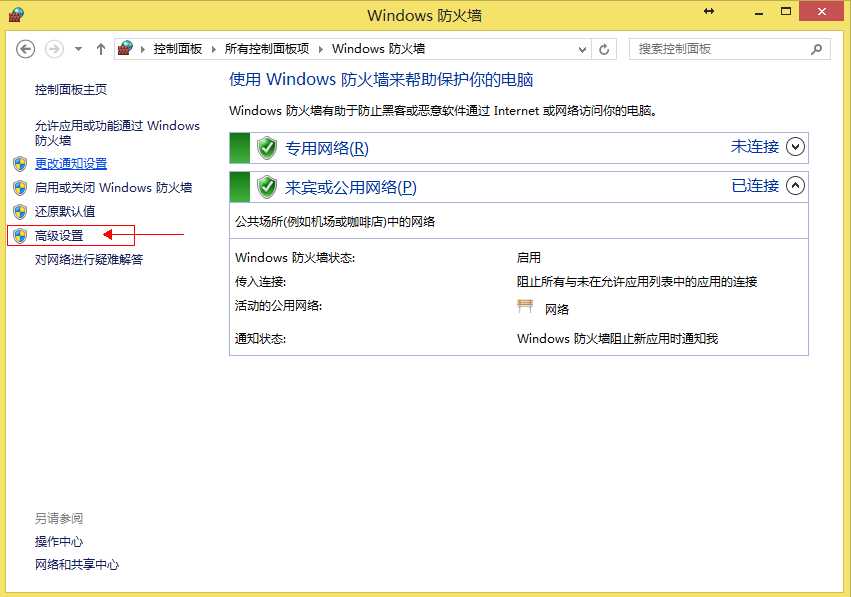
Task: Click the title bar resize arrows icon
Action: 709,11
